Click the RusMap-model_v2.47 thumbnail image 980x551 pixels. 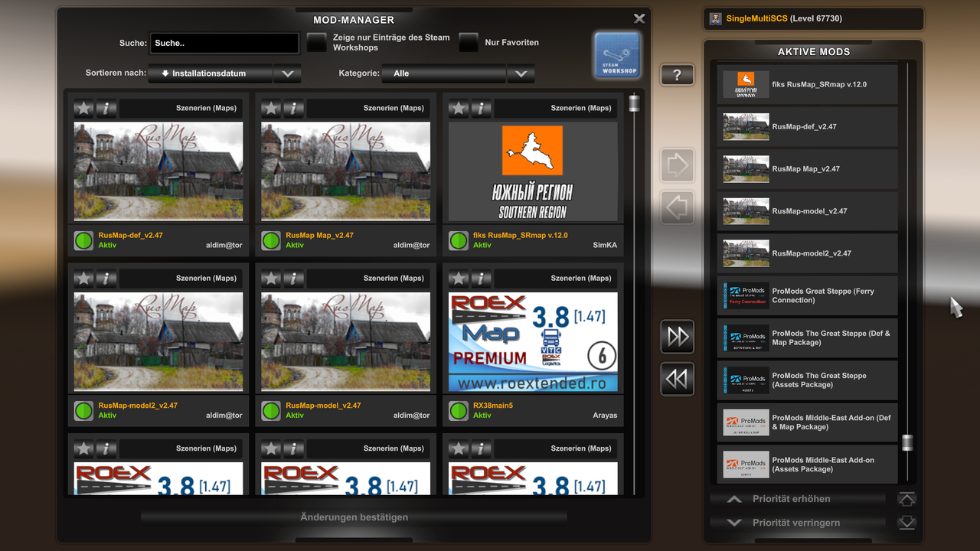click(346, 342)
